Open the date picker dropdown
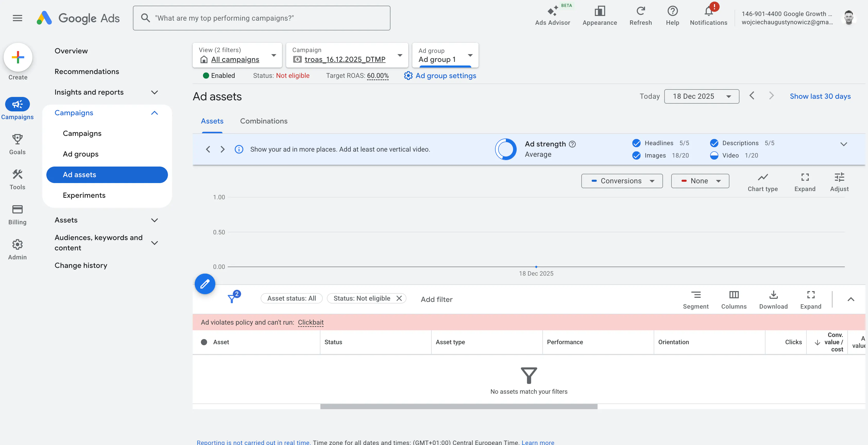This screenshot has width=868, height=445. click(x=702, y=96)
